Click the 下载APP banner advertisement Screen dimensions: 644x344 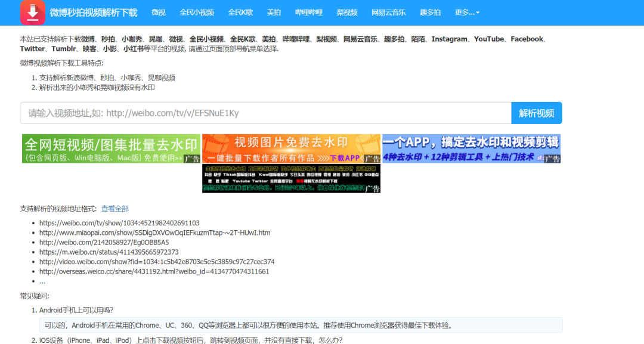tap(290, 148)
